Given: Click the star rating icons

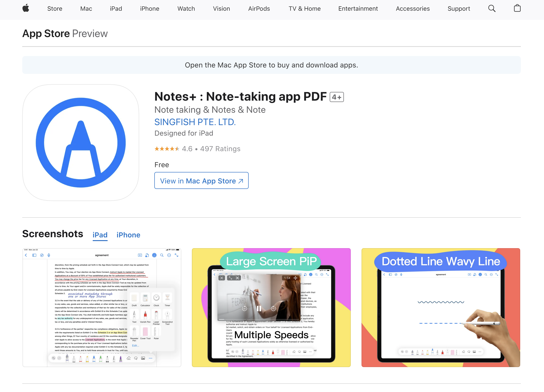Looking at the screenshot, I should [x=167, y=149].
